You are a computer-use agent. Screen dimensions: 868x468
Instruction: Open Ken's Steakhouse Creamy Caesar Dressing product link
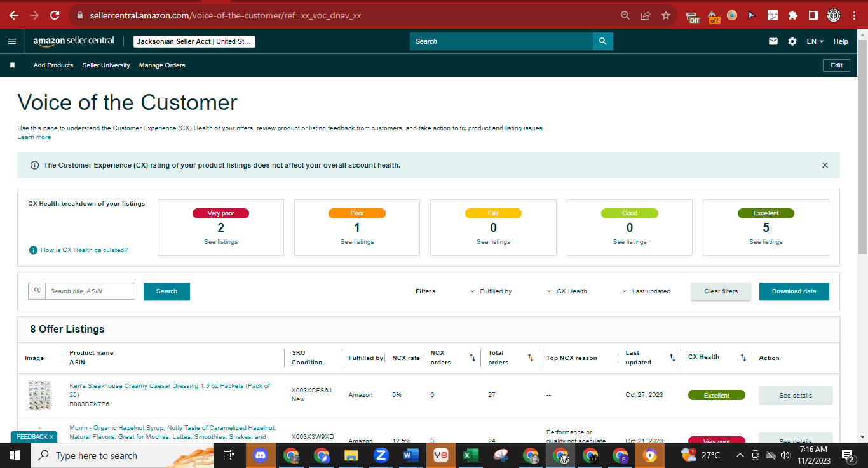[170, 390]
